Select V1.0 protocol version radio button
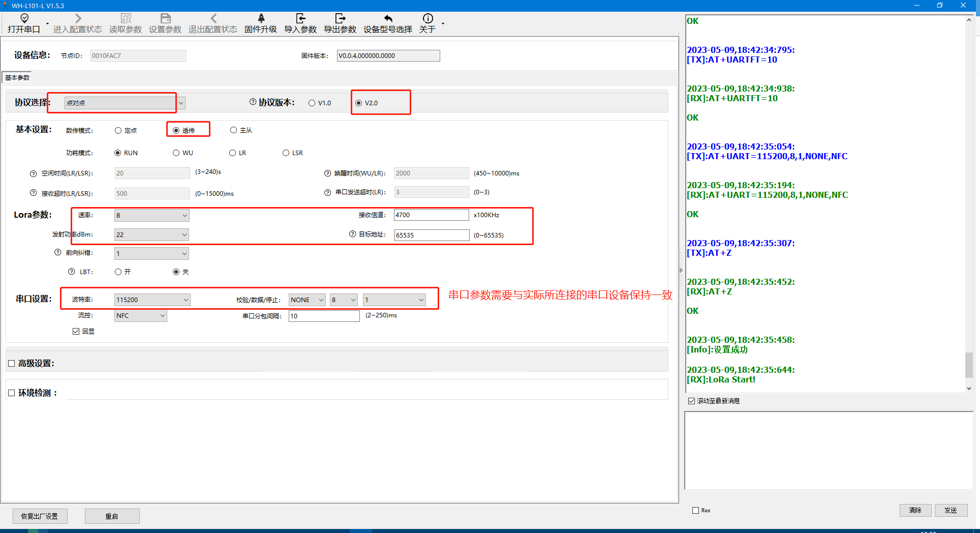This screenshot has width=980, height=533. (312, 103)
